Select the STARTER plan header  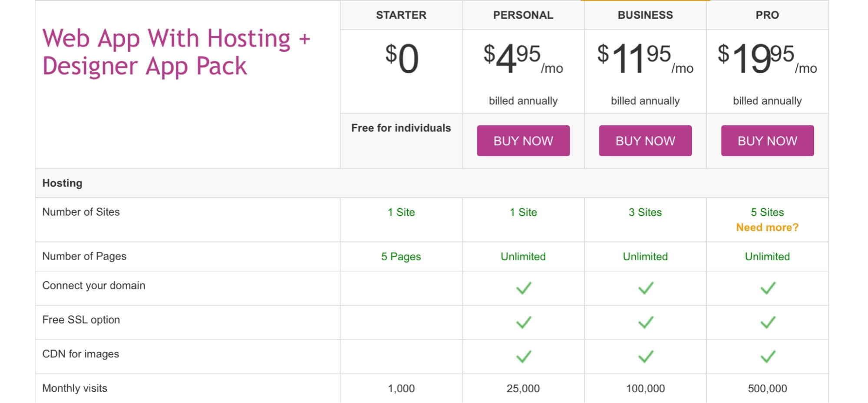[401, 15]
